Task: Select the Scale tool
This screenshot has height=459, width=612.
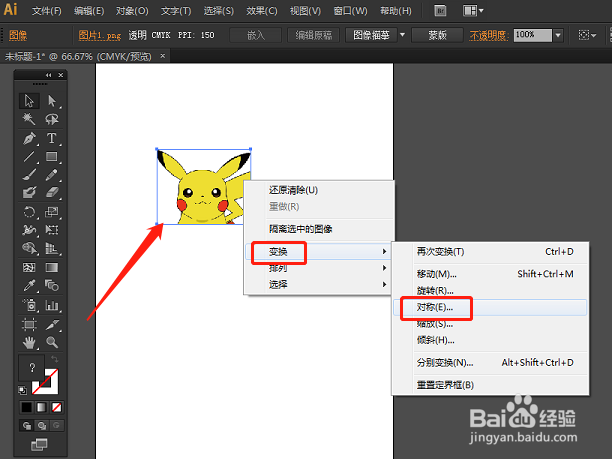Action: [52, 212]
